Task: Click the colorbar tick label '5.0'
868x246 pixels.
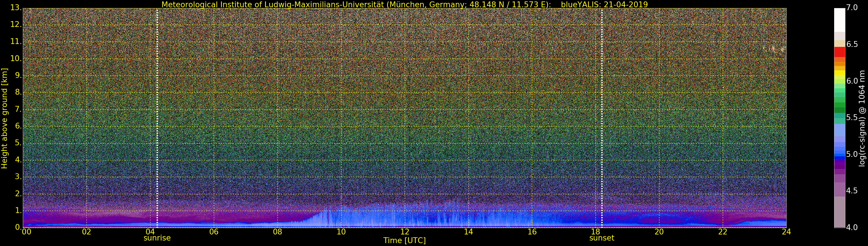Action: tap(852, 154)
